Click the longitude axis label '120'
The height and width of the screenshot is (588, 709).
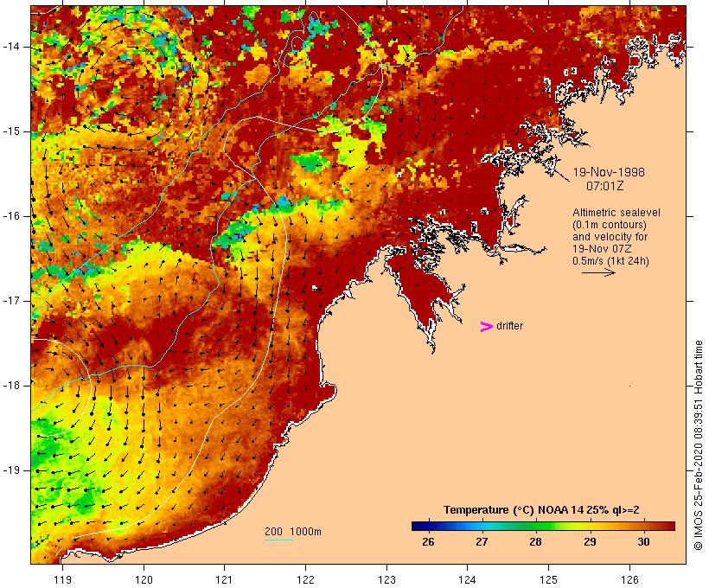point(144,580)
